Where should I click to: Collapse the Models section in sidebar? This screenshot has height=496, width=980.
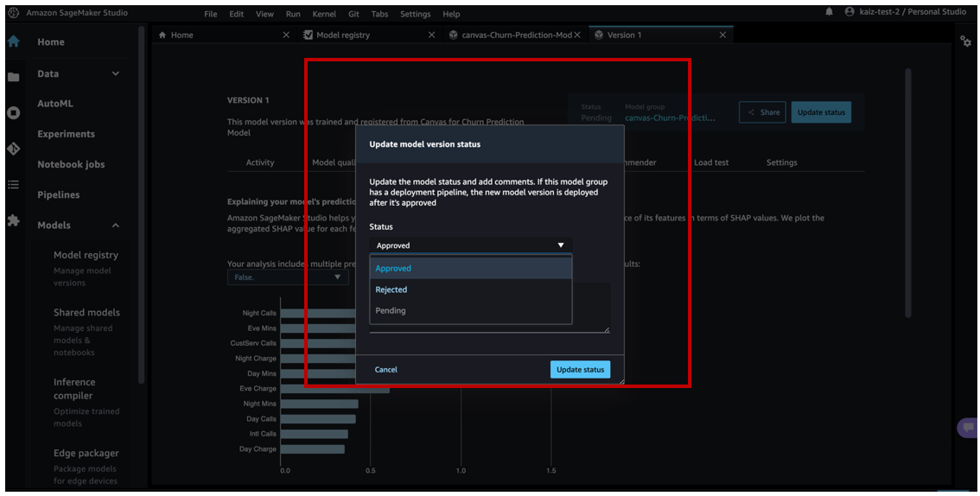click(116, 225)
